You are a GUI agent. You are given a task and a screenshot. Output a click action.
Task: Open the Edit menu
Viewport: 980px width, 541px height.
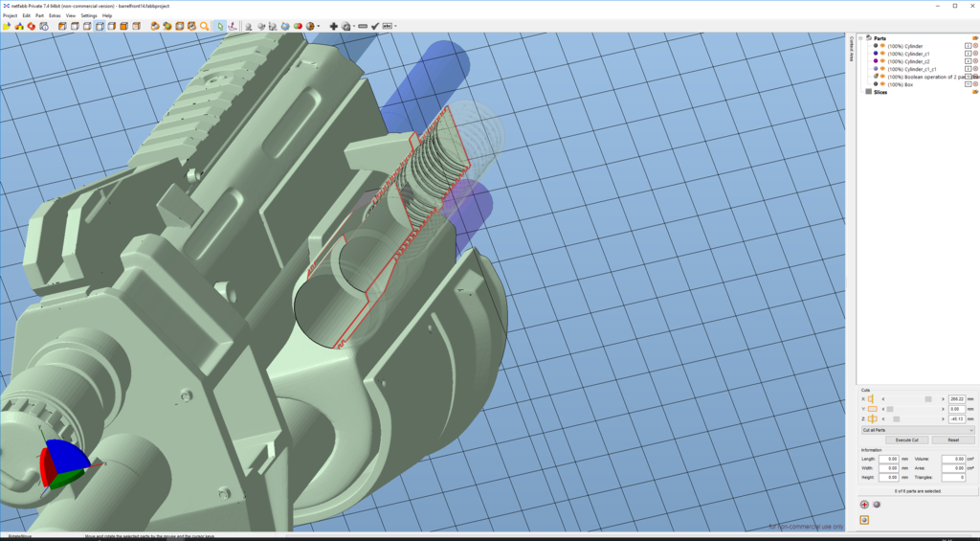[x=26, y=15]
